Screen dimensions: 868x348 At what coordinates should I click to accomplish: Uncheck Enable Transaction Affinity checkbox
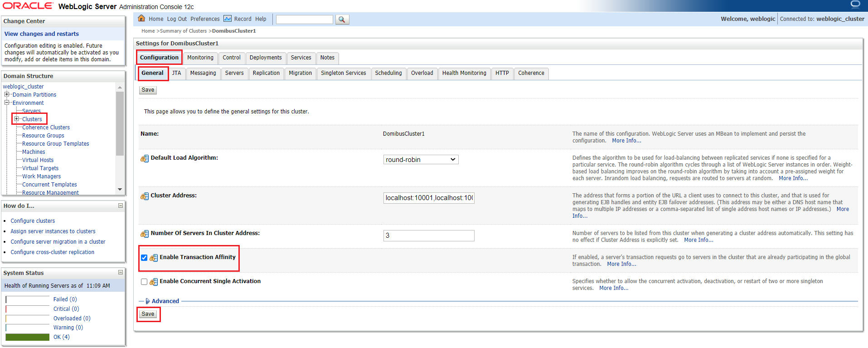coord(144,258)
